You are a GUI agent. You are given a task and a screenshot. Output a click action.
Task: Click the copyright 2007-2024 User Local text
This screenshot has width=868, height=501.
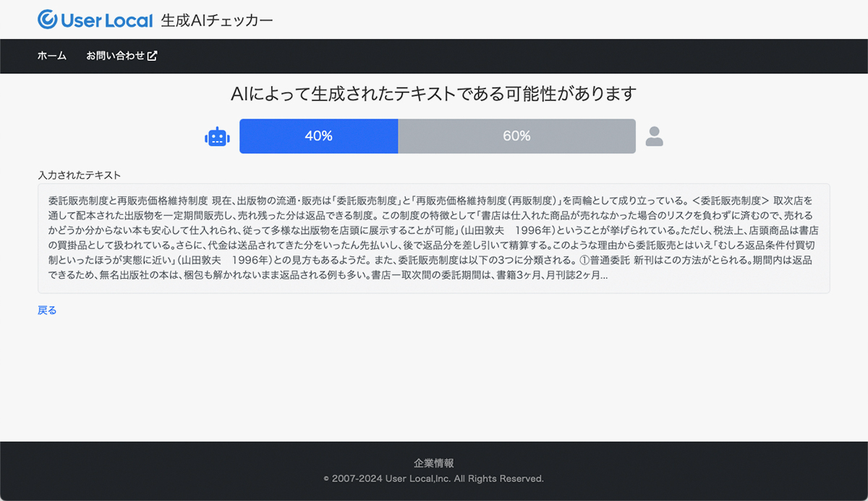(x=433, y=479)
